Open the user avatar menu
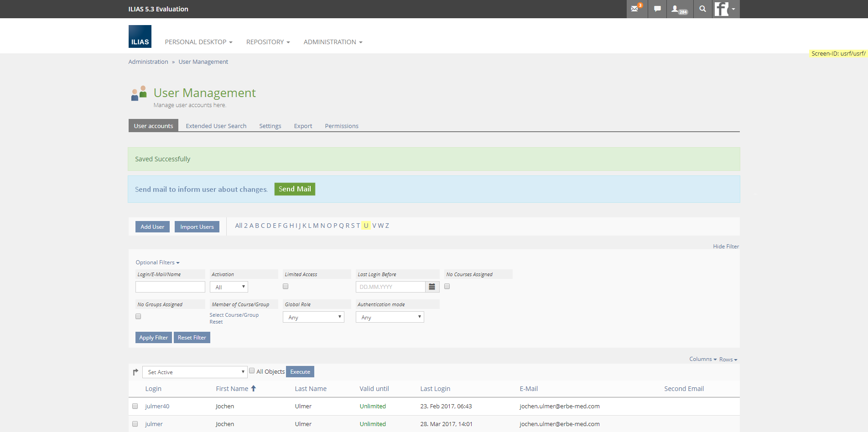Viewport: 868px width, 432px height. 725,9
